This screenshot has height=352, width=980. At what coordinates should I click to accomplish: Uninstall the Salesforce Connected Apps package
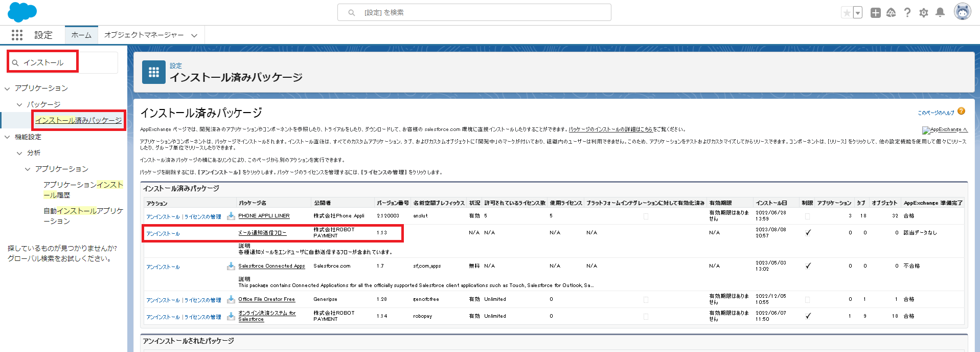[x=163, y=267]
